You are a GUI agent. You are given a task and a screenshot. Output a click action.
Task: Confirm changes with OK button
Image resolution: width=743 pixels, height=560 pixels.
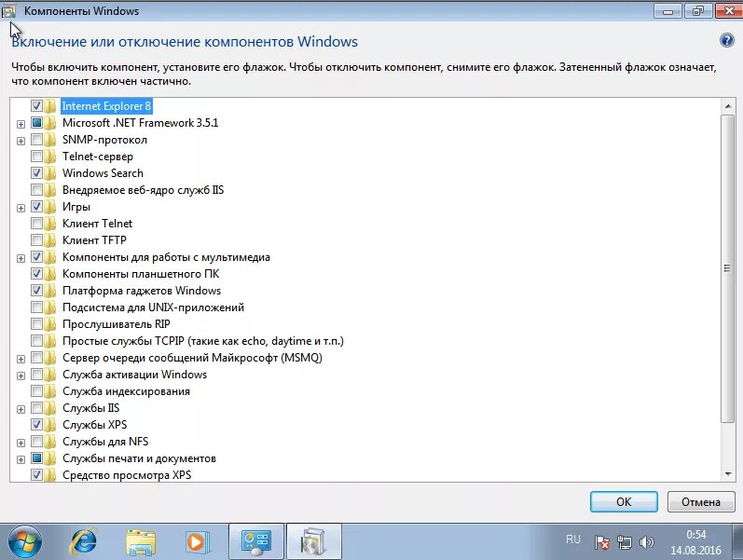(624, 501)
